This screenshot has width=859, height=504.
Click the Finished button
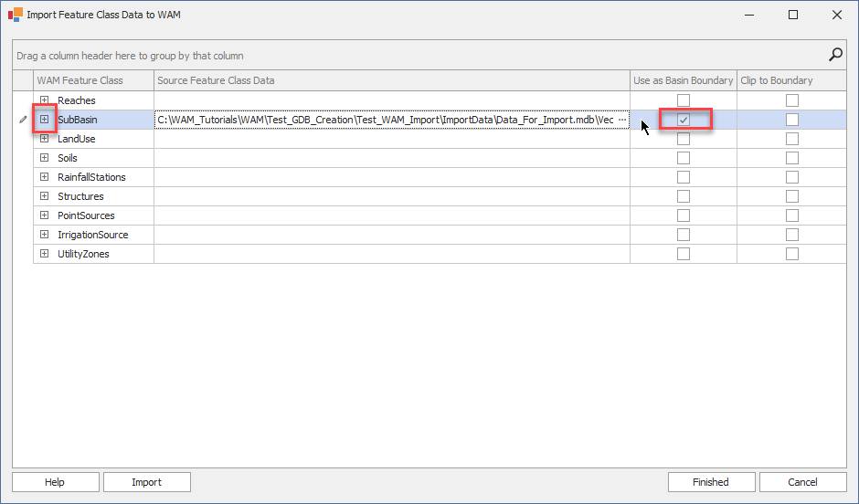tap(711, 482)
